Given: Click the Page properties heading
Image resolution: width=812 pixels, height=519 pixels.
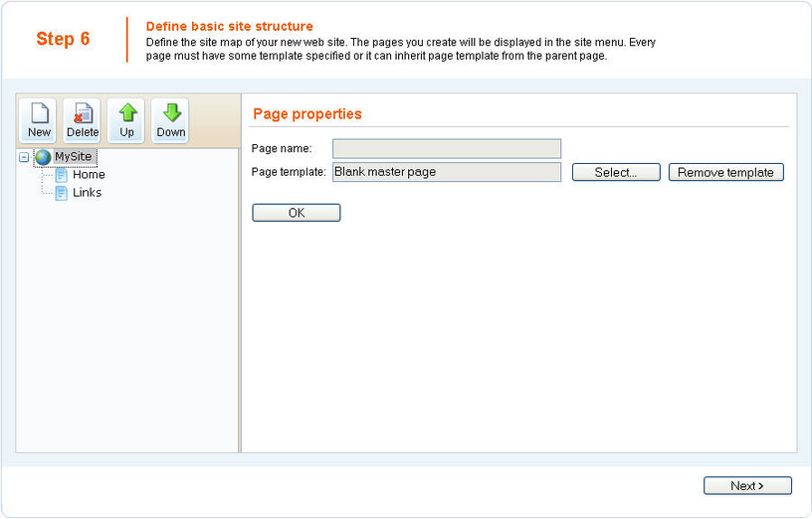Looking at the screenshot, I should (x=307, y=113).
